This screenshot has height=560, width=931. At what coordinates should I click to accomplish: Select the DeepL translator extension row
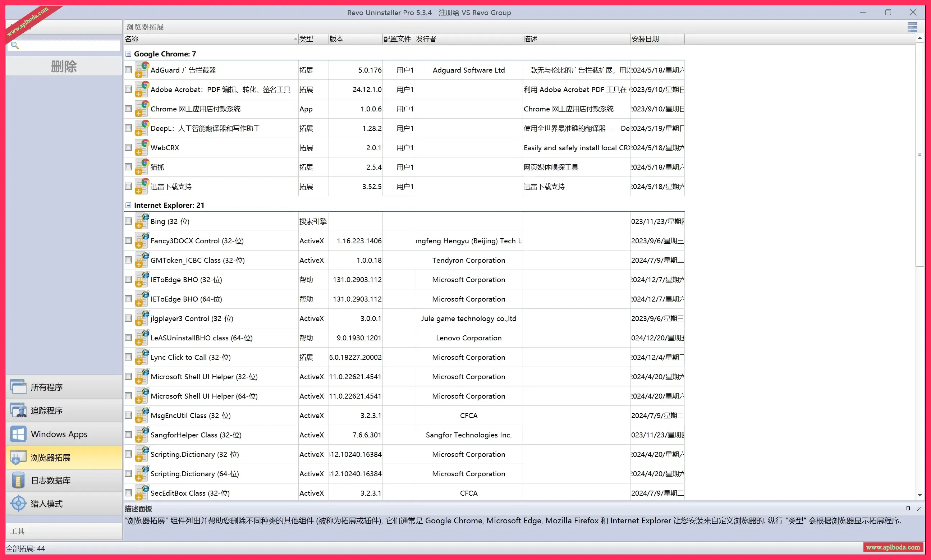[404, 128]
